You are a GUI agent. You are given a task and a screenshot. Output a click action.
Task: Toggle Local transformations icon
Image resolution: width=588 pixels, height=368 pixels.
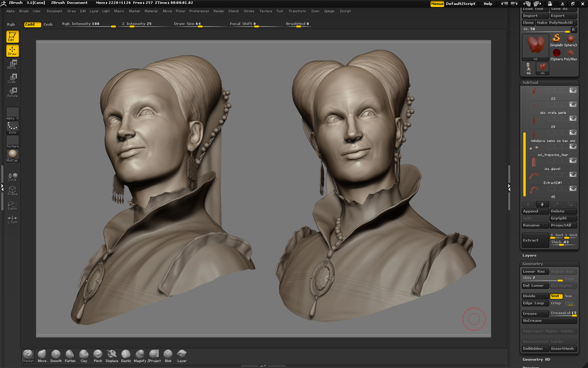point(12,177)
